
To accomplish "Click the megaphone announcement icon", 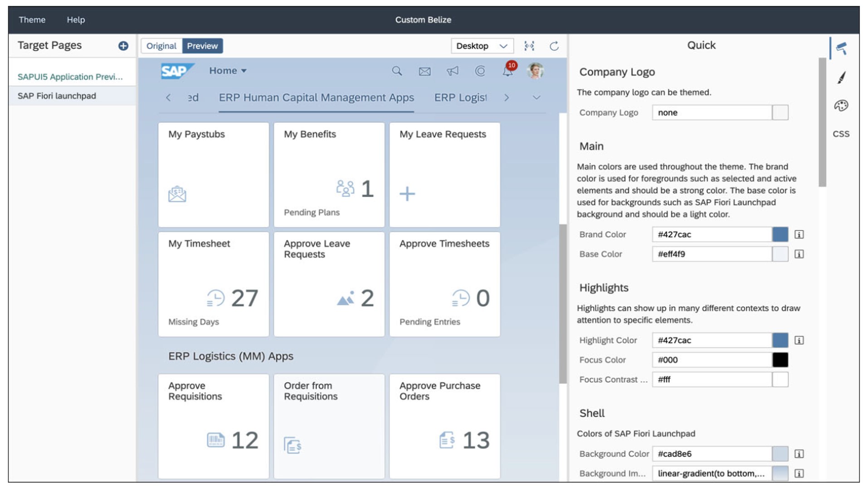I will (x=452, y=71).
